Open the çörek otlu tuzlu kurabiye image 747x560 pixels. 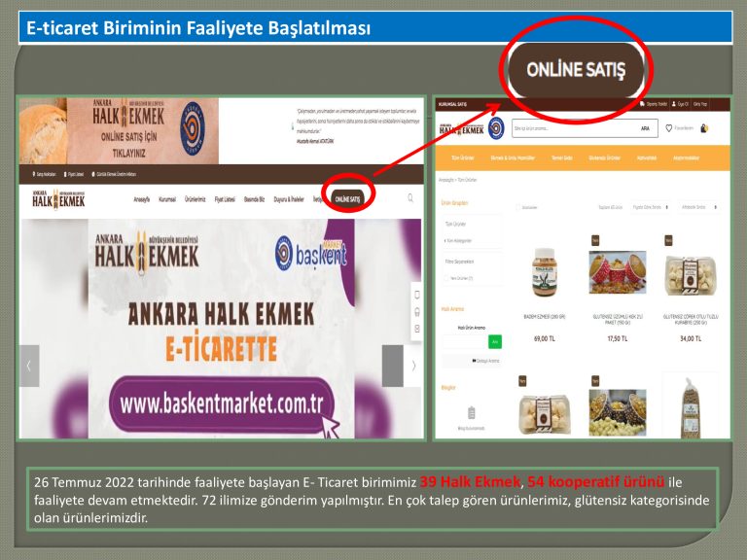691,275
